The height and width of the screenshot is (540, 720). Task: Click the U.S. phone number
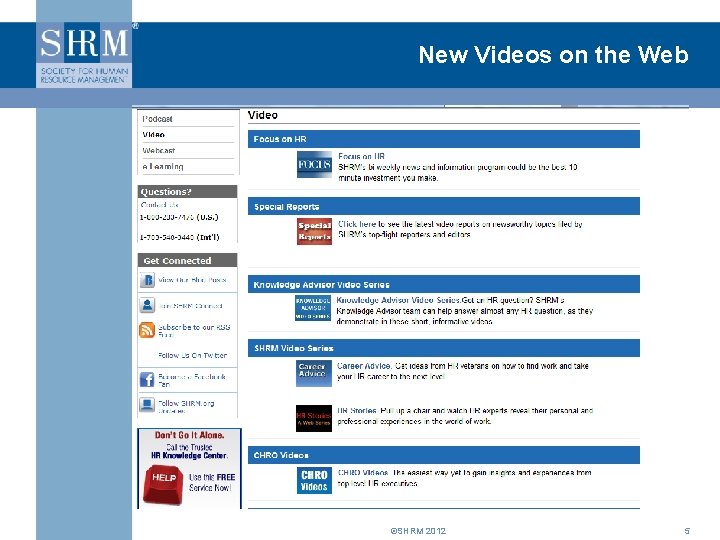(179, 217)
